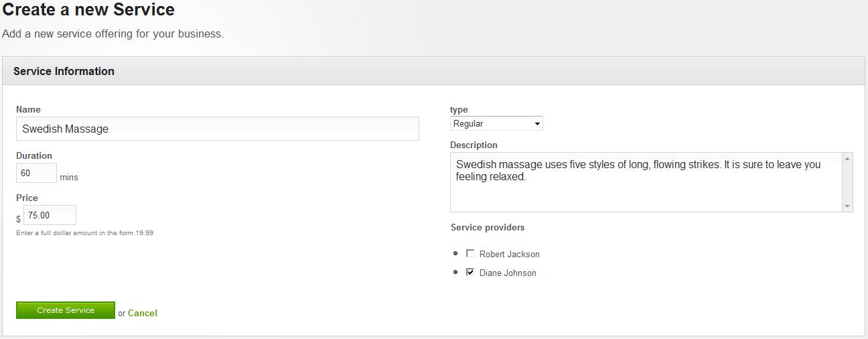Click the Diane Johnson provider name
868x339 pixels.
508,273
